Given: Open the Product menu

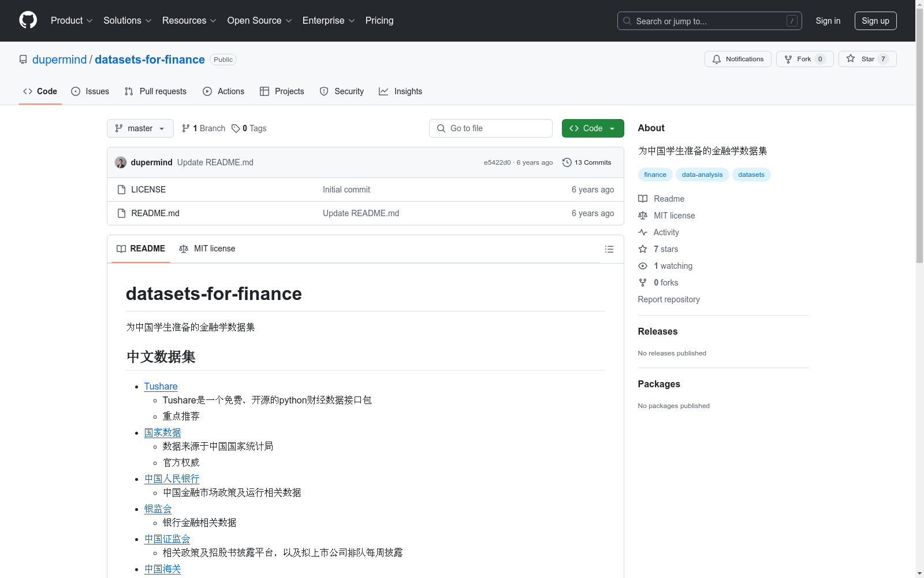Looking at the screenshot, I should (x=72, y=20).
